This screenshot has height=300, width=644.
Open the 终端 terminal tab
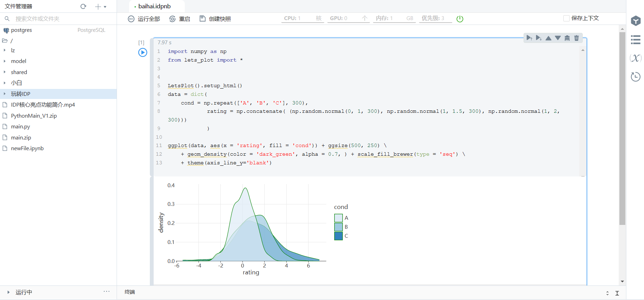[x=130, y=292]
